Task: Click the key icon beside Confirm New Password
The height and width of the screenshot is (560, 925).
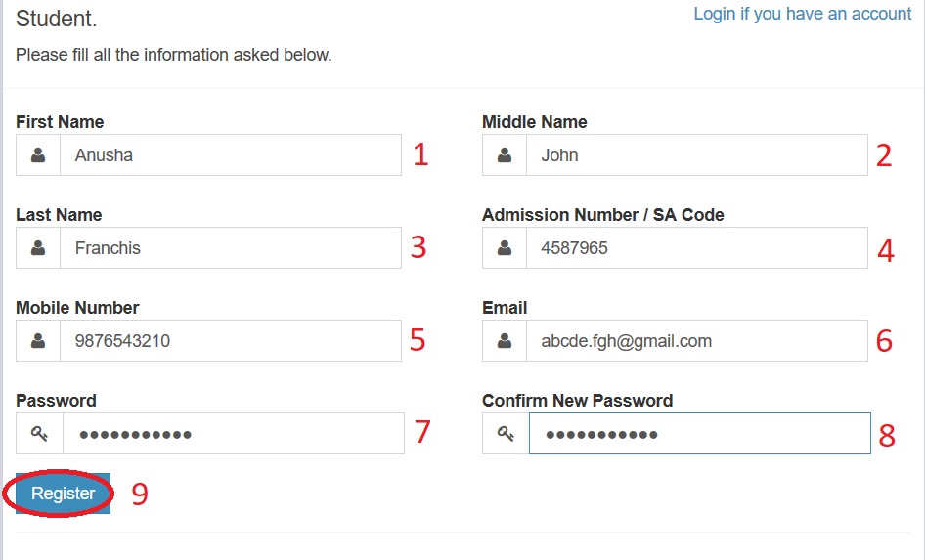Action: [506, 434]
